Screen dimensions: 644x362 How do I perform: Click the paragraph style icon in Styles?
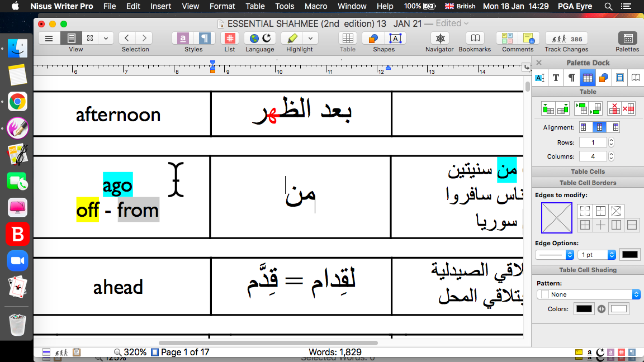205,39
